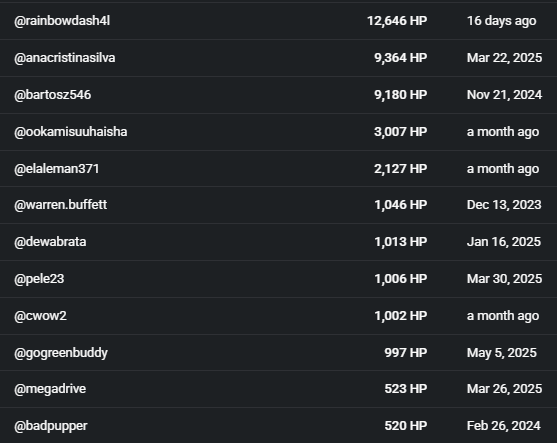The width and height of the screenshot is (557, 443).
Task: Open the @dewabrata profile link
Action: click(50, 242)
